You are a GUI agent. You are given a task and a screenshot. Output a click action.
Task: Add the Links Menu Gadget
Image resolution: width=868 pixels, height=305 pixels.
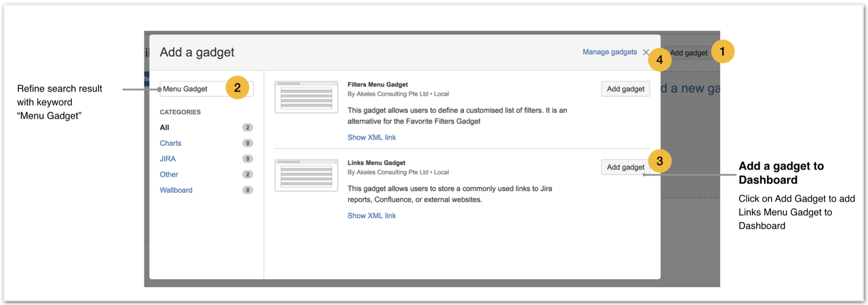point(625,167)
